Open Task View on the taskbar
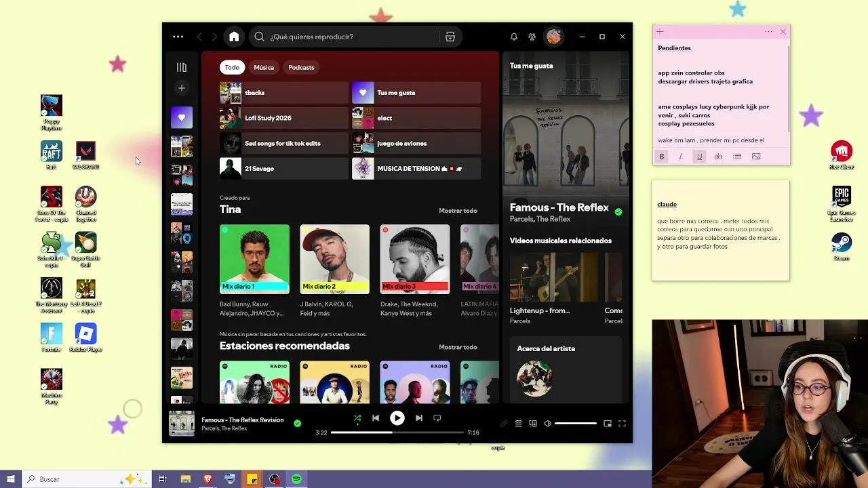Viewport: 868px width, 488px height. pos(163,479)
